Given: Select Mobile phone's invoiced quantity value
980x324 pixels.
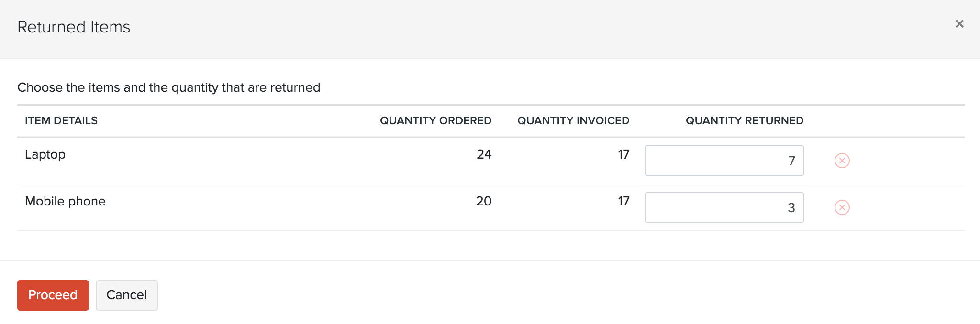Looking at the screenshot, I should coord(623,201).
